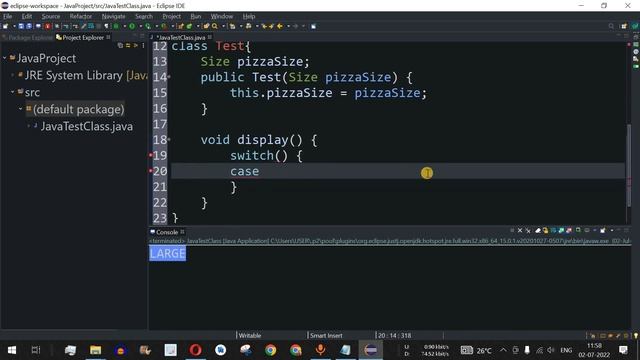This screenshot has height=360, width=640.
Task: Collapse the JavaProject tree node
Action: (x=4, y=58)
